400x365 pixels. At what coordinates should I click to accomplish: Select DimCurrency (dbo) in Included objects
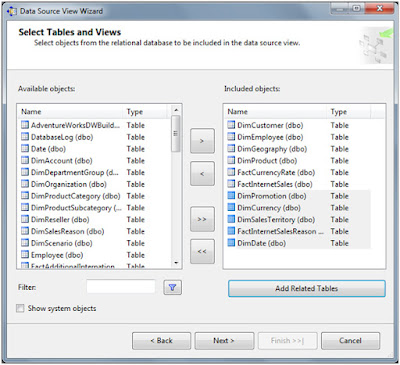pyautogui.click(x=269, y=208)
